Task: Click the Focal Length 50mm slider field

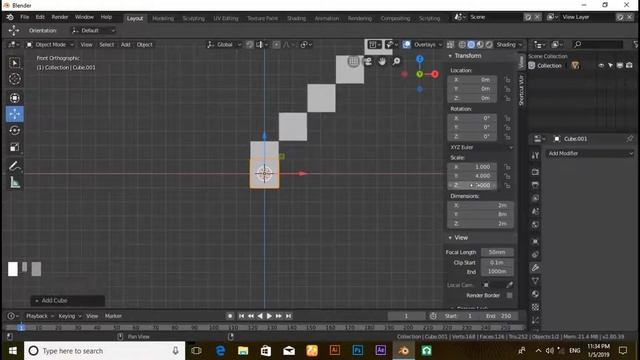Action: 497,252
